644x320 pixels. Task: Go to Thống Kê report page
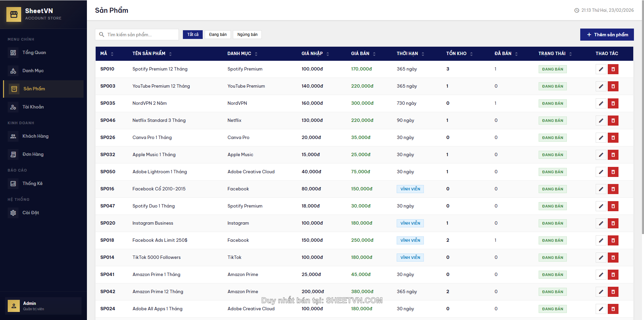click(32, 184)
